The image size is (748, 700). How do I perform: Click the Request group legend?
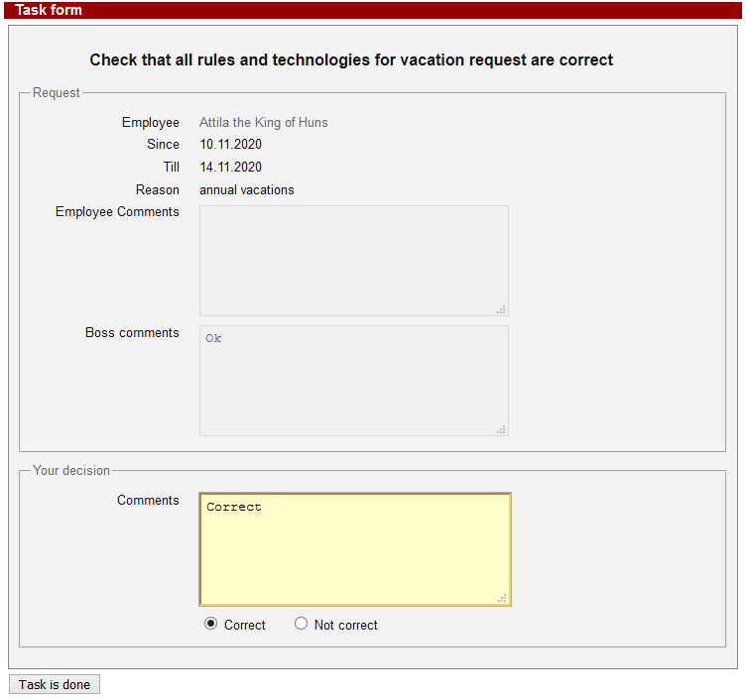coord(56,93)
